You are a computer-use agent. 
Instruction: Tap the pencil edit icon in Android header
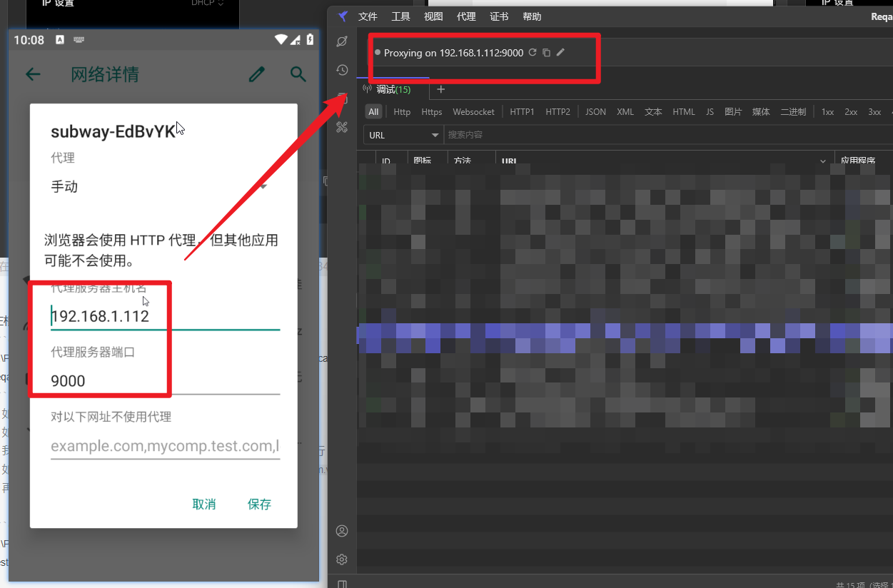pyautogui.click(x=257, y=74)
